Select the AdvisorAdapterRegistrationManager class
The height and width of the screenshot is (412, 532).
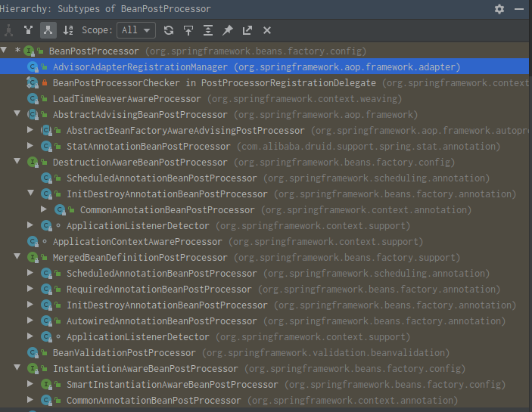pyautogui.click(x=141, y=67)
